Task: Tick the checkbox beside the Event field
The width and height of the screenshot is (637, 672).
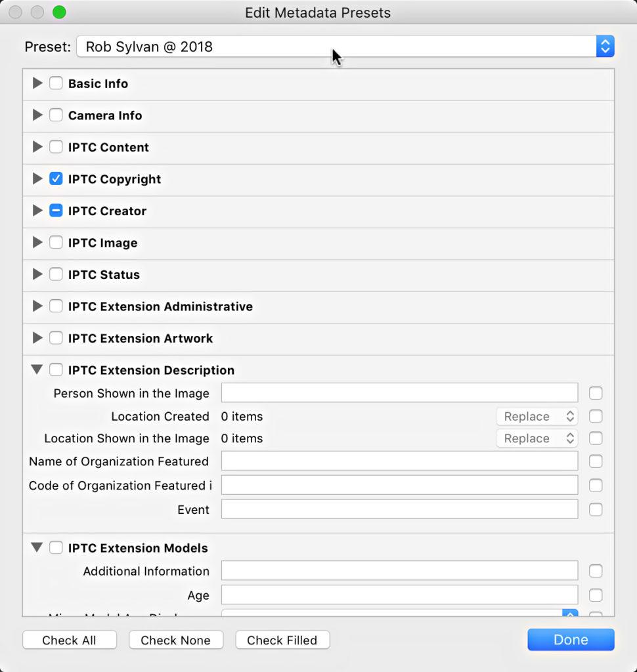Action: point(596,509)
